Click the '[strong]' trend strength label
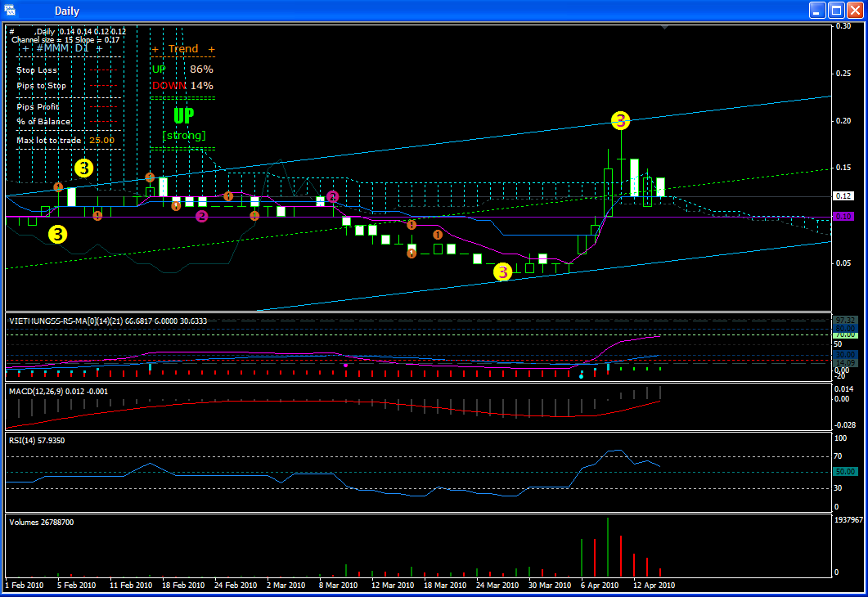This screenshot has width=868, height=597. click(x=184, y=136)
